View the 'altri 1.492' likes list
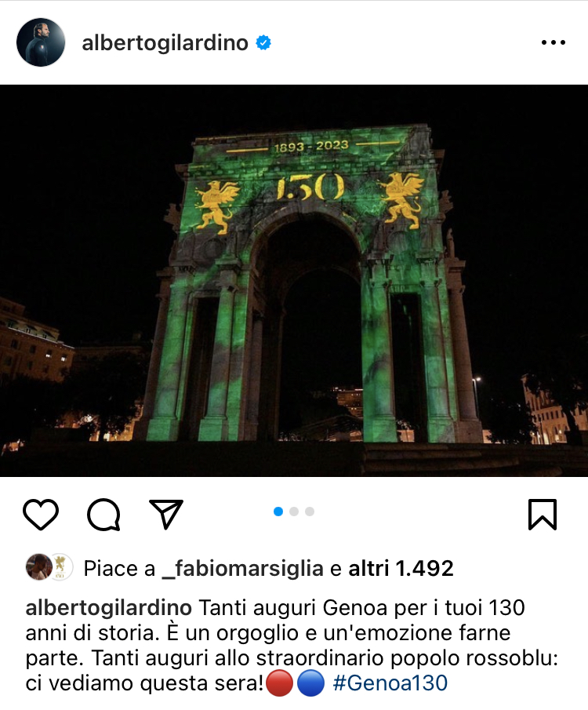The width and height of the screenshot is (588, 710). [x=401, y=568]
